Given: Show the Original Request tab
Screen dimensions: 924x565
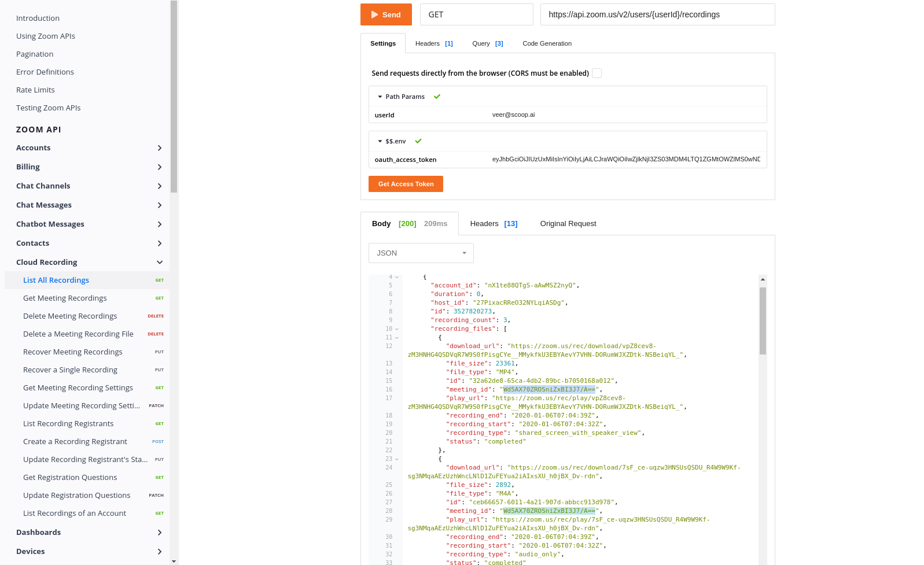Looking at the screenshot, I should (568, 224).
